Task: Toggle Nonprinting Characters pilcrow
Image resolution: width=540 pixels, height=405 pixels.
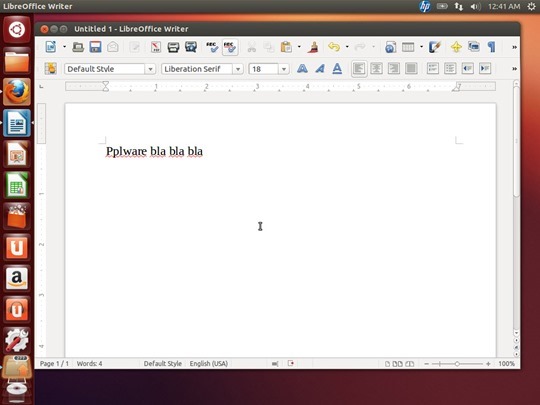Action: pos(491,47)
